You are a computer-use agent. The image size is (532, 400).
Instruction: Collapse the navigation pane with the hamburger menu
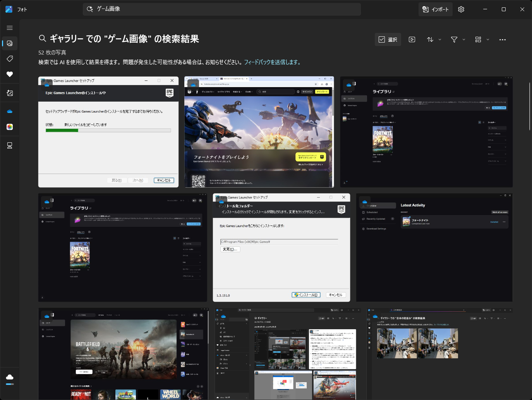[10, 27]
